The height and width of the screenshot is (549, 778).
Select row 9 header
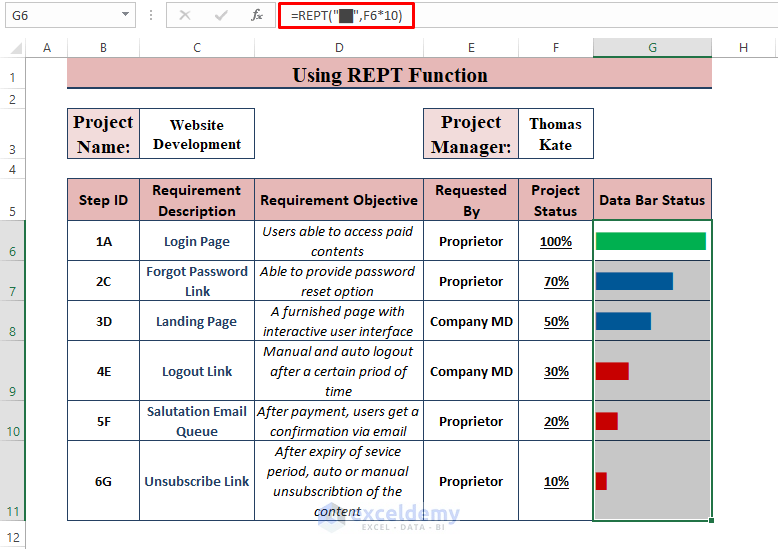click(12, 370)
